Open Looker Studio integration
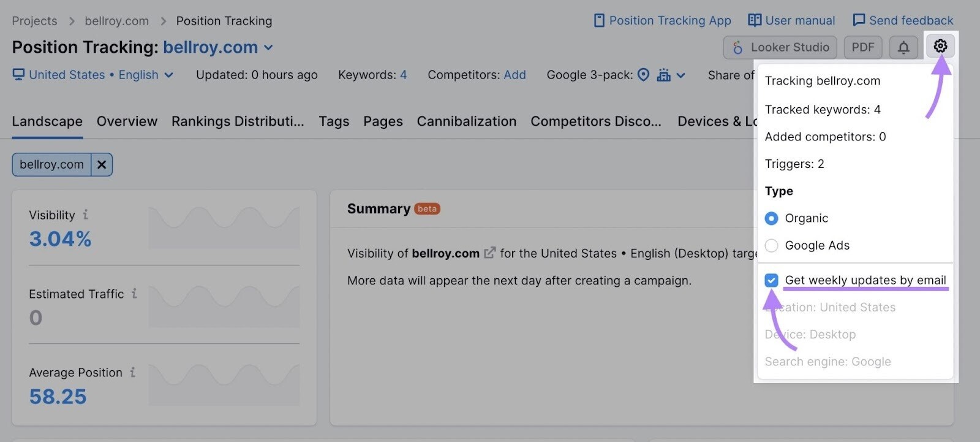Viewport: 980px width, 442px height. (x=779, y=47)
